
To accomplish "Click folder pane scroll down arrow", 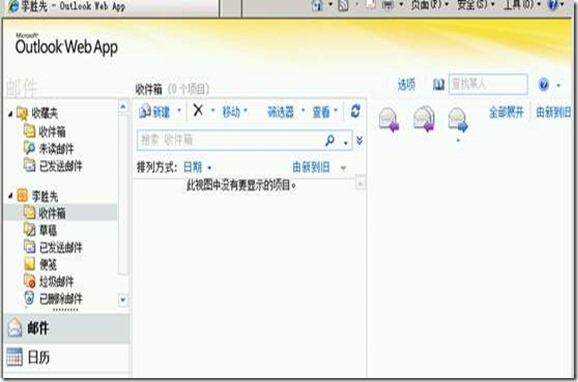I will pos(123,300).
